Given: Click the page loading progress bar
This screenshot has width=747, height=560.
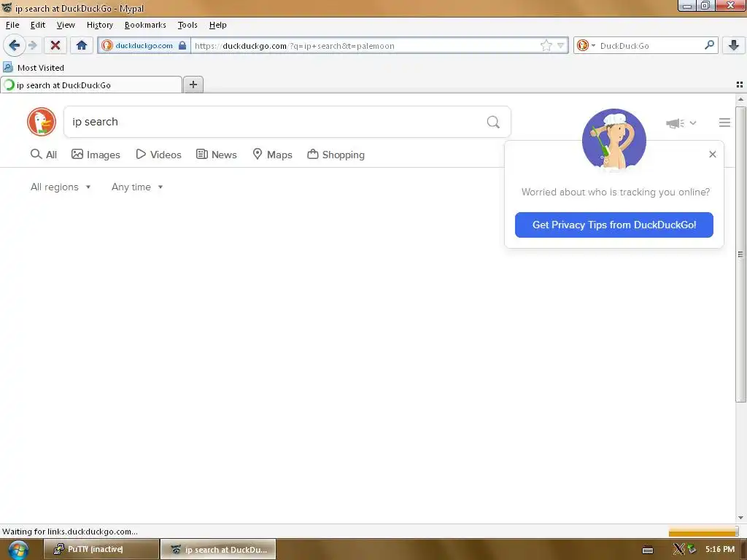Looking at the screenshot, I should click(x=703, y=532).
